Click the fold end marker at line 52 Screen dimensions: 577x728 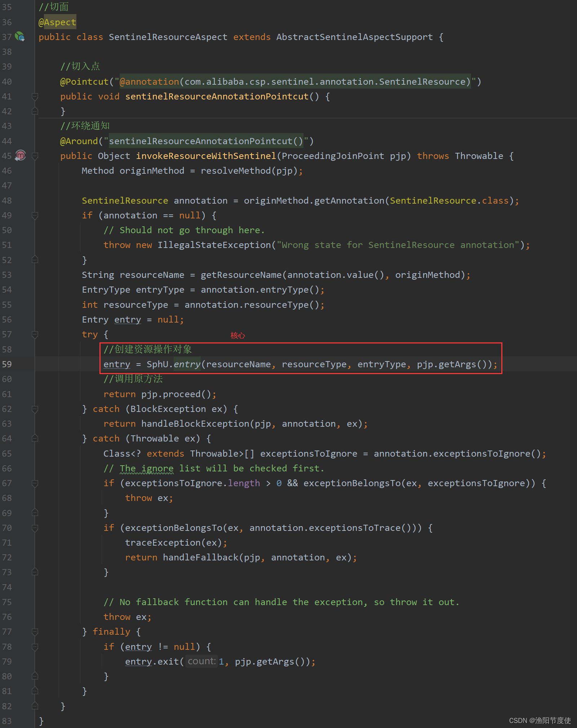tap(35, 260)
